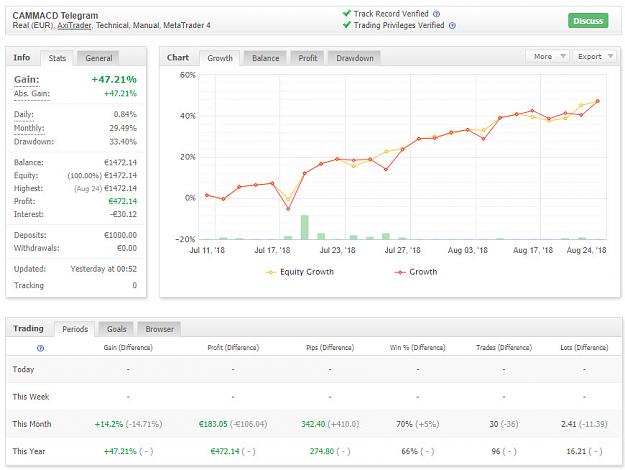Image resolution: width=625 pixels, height=470 pixels.
Task: Select the Balance chart tab
Action: (x=265, y=58)
